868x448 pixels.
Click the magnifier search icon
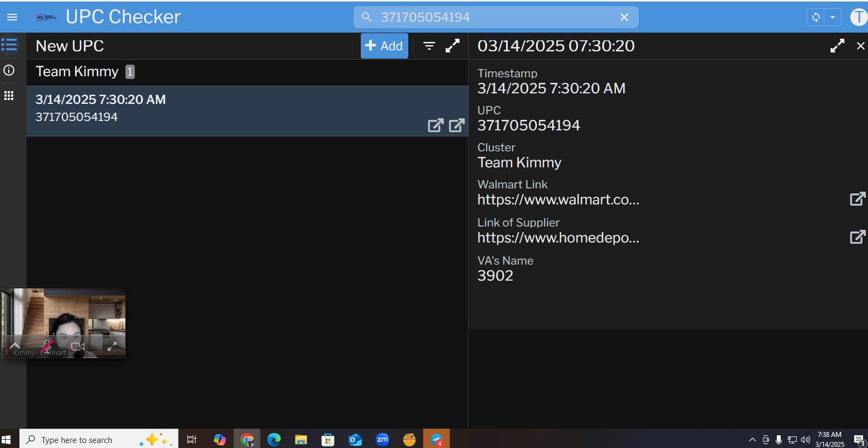pyautogui.click(x=366, y=17)
